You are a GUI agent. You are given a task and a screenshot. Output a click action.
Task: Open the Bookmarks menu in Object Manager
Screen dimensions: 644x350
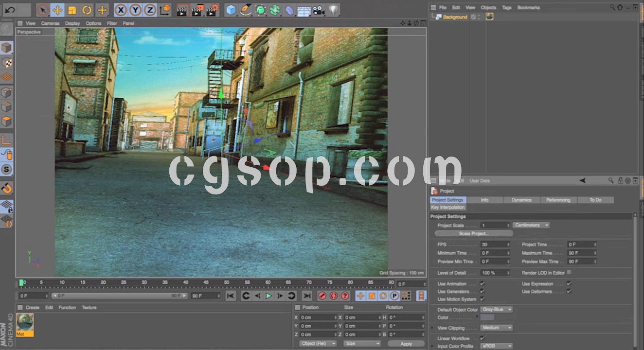529,8
